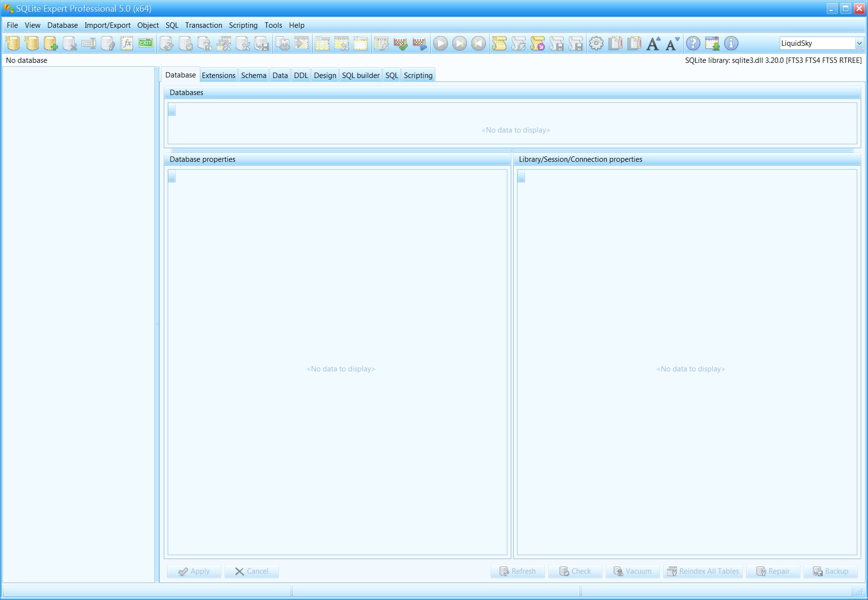The width and height of the screenshot is (868, 600).
Task: Click the green EXIT toolbar icon
Action: (x=146, y=43)
